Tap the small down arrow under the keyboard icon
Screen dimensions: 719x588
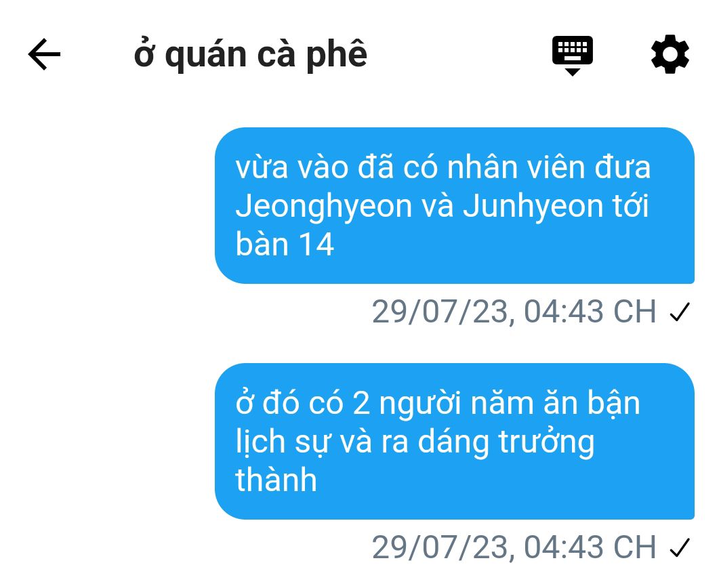click(572, 72)
